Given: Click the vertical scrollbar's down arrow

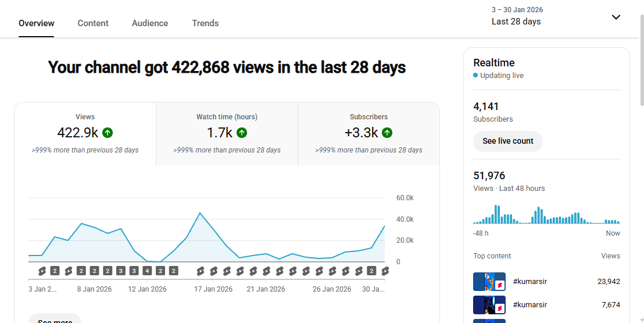Looking at the screenshot, I should (641, 320).
